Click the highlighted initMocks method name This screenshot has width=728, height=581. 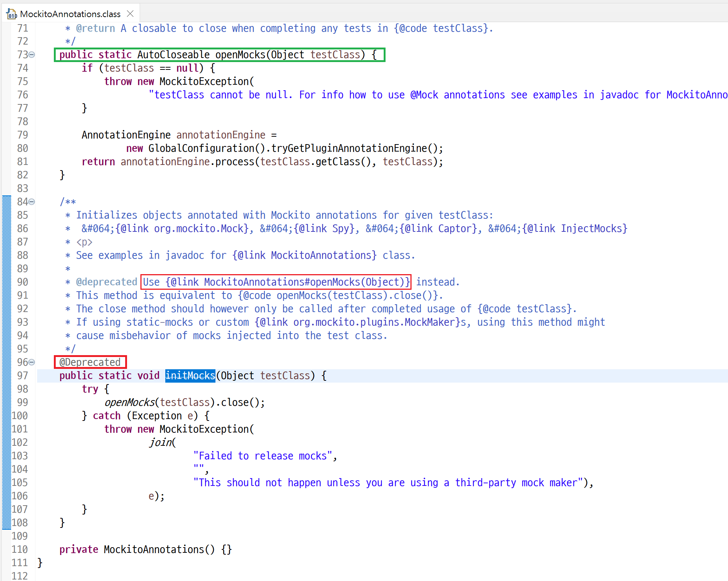coord(190,376)
